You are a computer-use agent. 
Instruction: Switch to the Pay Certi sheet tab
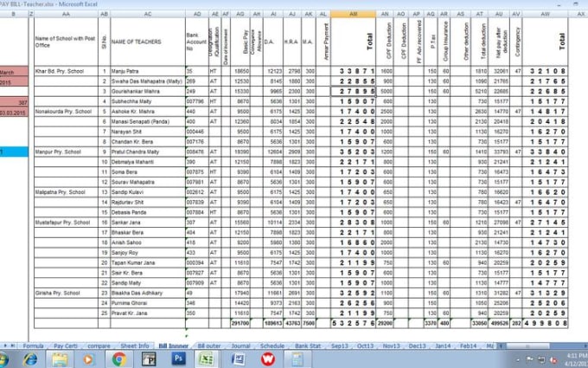click(66, 345)
